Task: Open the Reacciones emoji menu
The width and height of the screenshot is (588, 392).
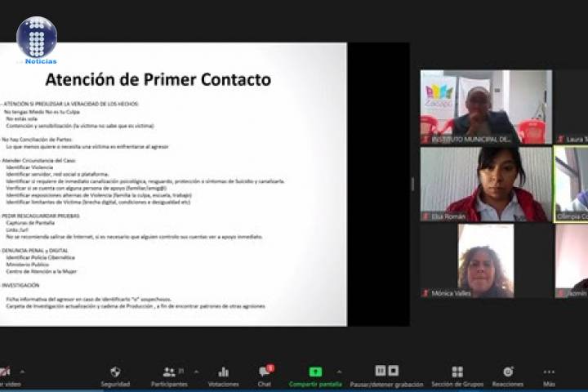Action: click(508, 372)
